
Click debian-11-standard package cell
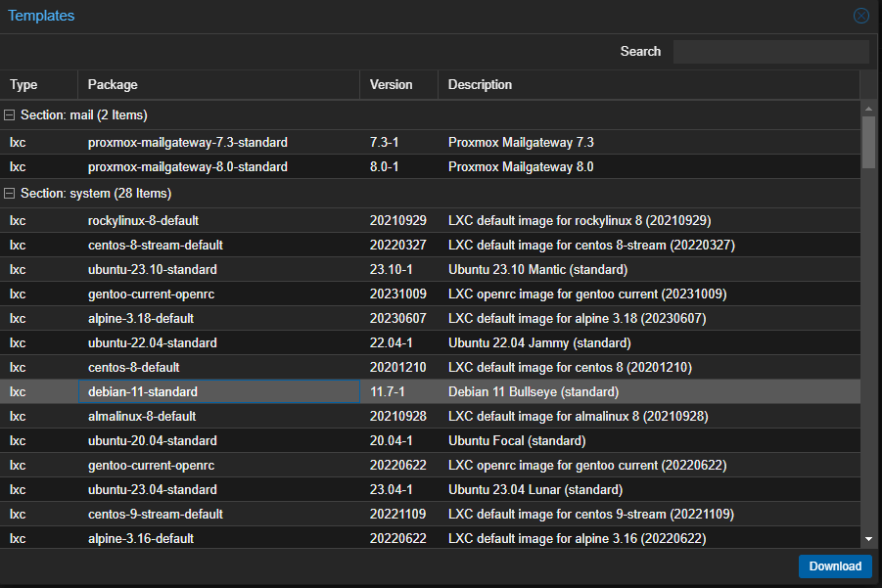[x=219, y=391]
